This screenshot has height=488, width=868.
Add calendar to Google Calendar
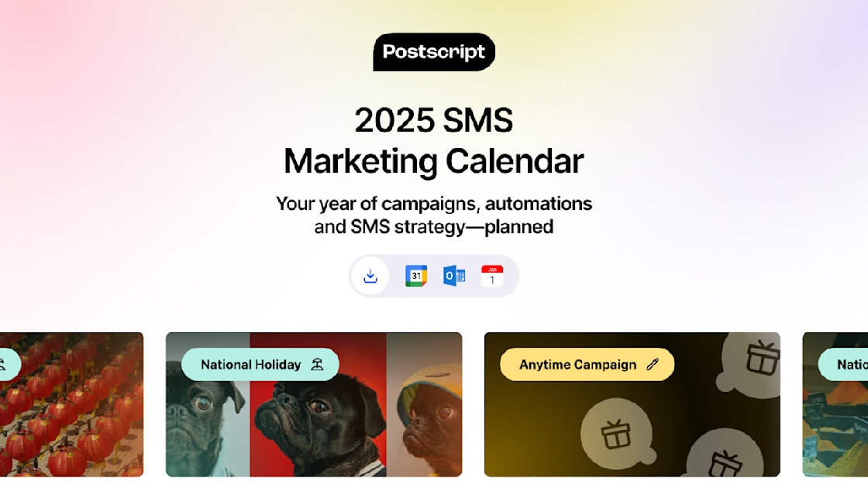click(416, 276)
